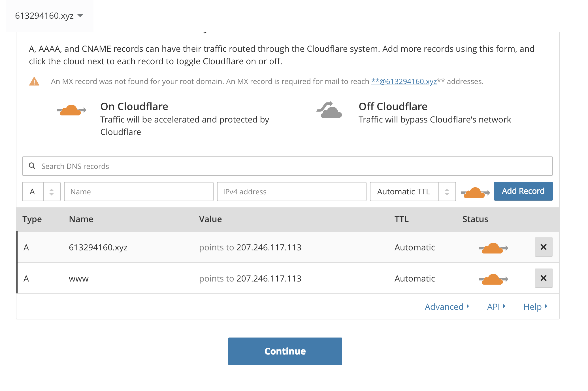The height and width of the screenshot is (391, 588).
Task: Click the IPv4 address input field
Action: pos(291,192)
